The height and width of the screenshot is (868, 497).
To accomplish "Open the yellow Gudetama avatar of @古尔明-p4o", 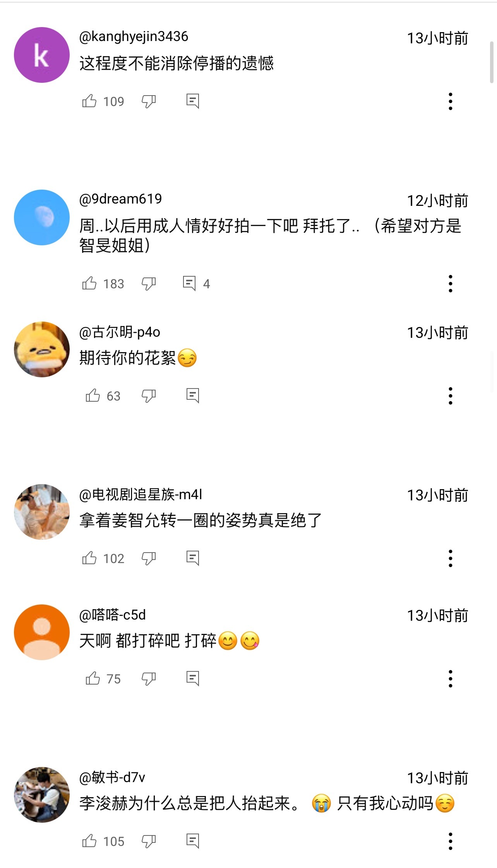I will (42, 349).
